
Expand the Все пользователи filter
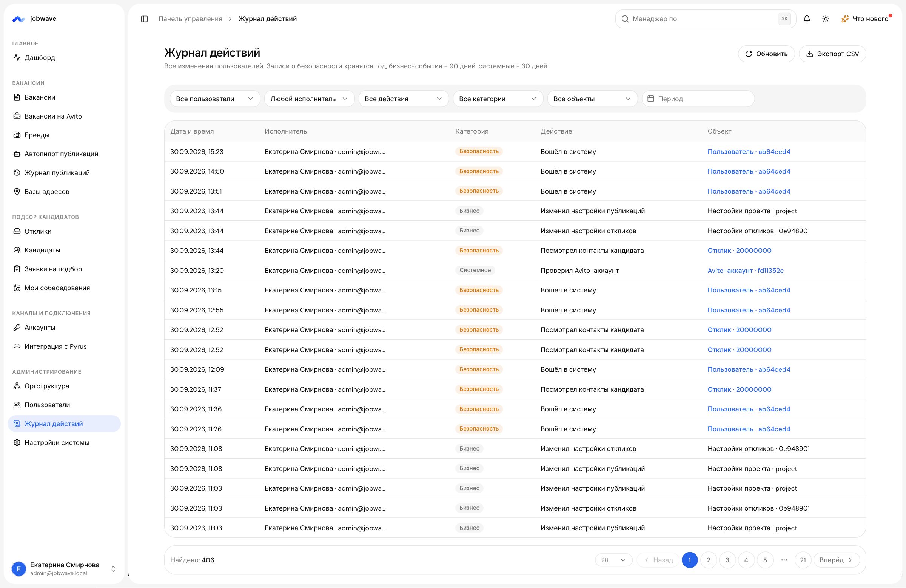pyautogui.click(x=215, y=99)
